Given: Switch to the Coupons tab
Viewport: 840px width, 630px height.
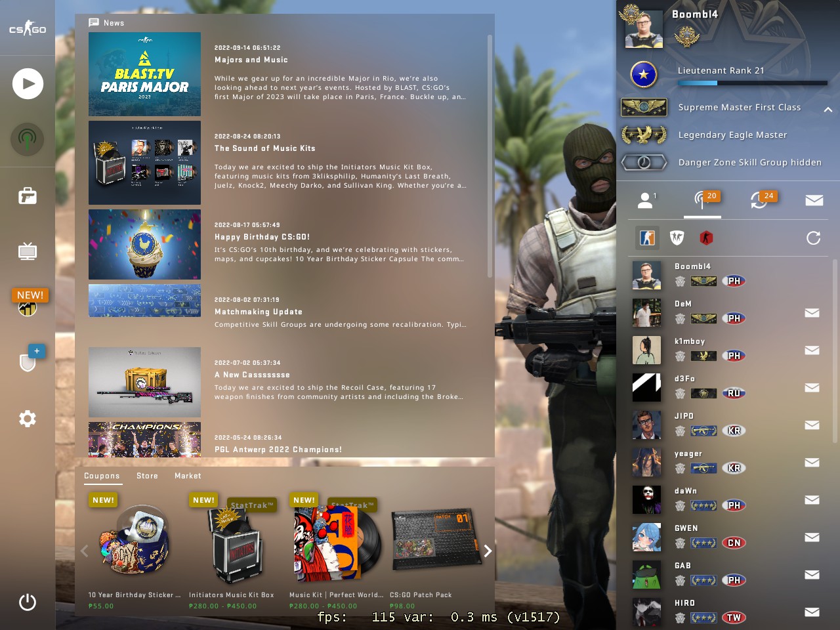Looking at the screenshot, I should click(102, 476).
